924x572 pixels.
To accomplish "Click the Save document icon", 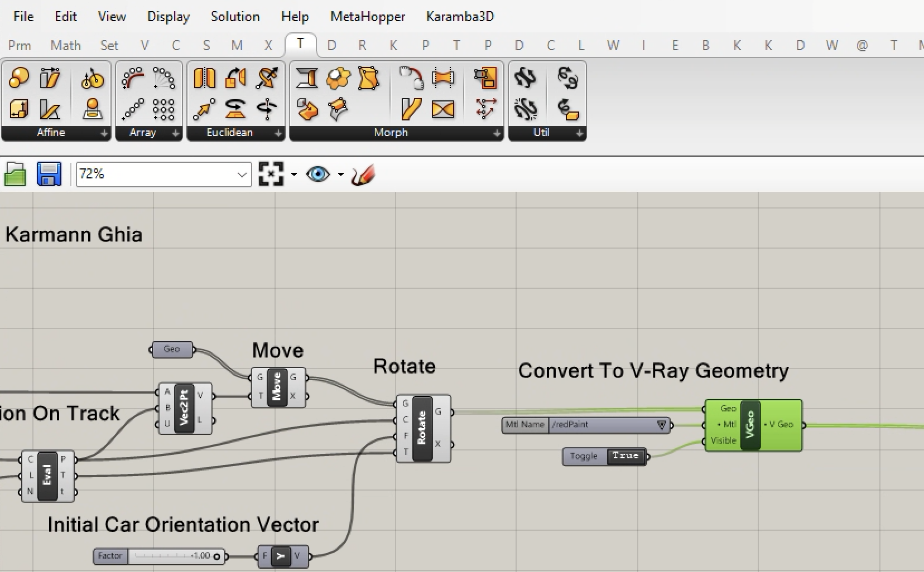I will [x=49, y=174].
